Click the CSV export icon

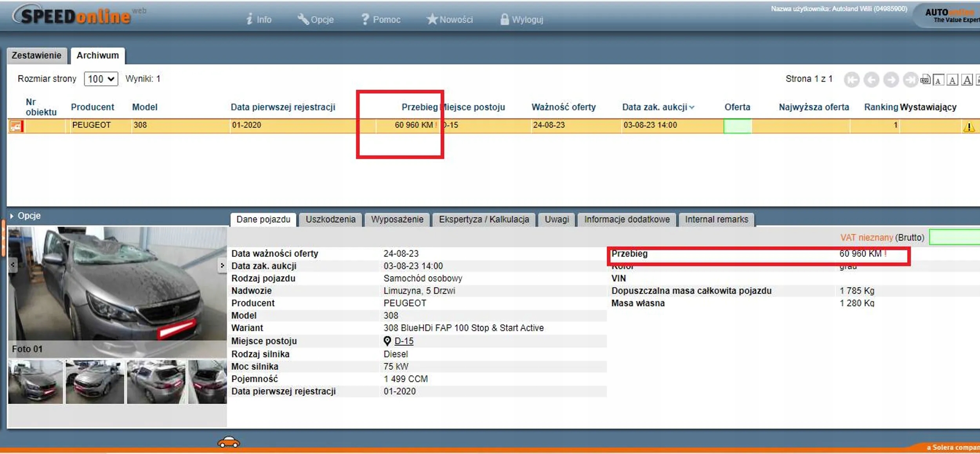925,80
